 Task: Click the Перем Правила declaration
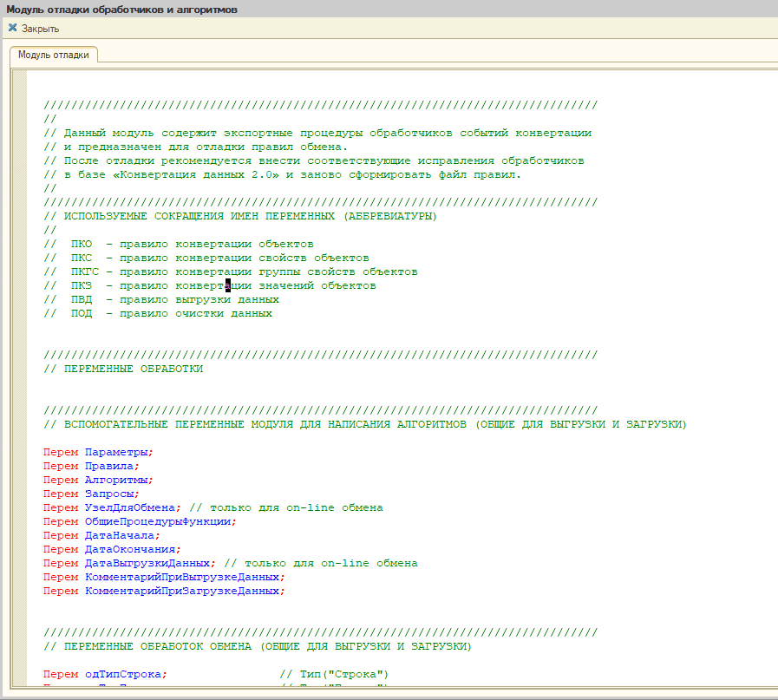coord(91,467)
